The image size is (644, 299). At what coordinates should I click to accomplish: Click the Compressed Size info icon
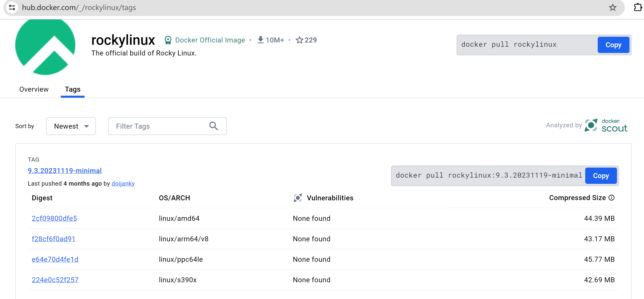point(611,198)
